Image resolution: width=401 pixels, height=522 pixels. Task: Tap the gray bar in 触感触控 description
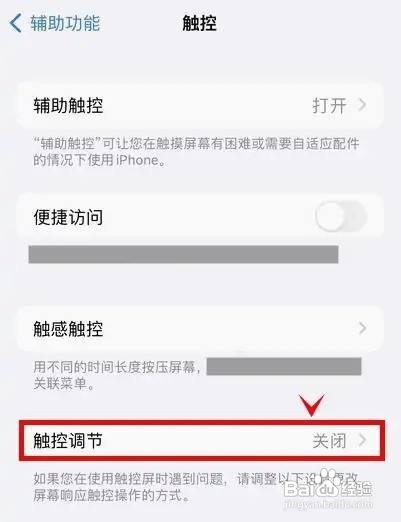[284, 367]
